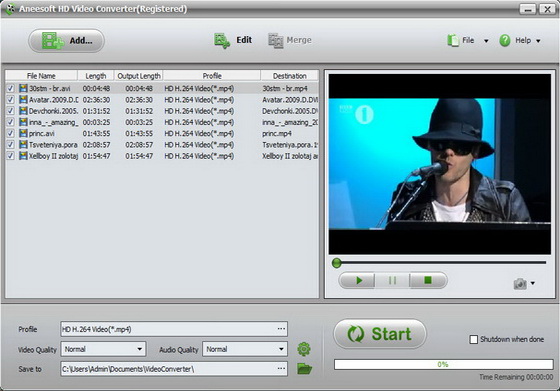Browse save folder with ellipsis button
The height and width of the screenshot is (391, 560).
pyautogui.click(x=281, y=369)
